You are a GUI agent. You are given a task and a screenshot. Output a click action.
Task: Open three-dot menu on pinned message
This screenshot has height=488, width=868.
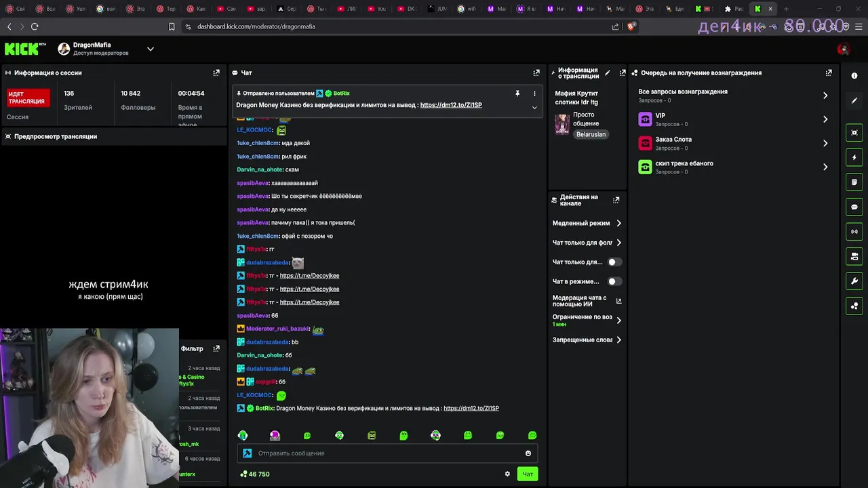(534, 94)
